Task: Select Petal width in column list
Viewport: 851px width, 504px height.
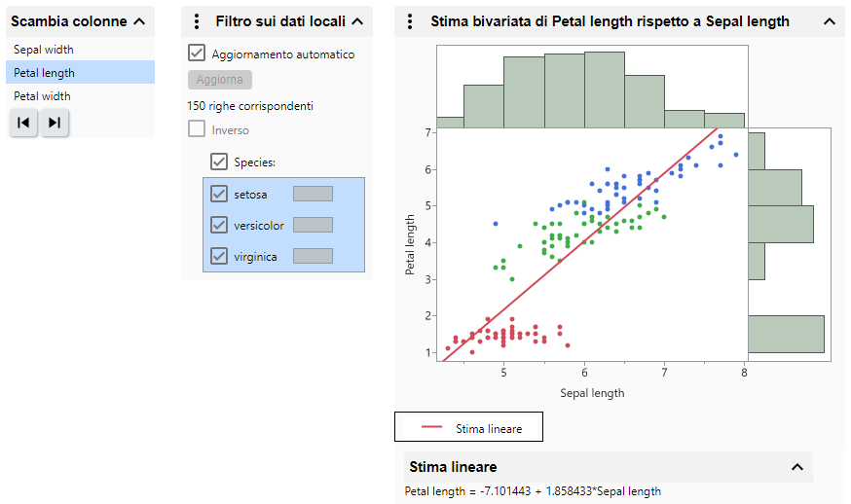Action: (x=42, y=96)
